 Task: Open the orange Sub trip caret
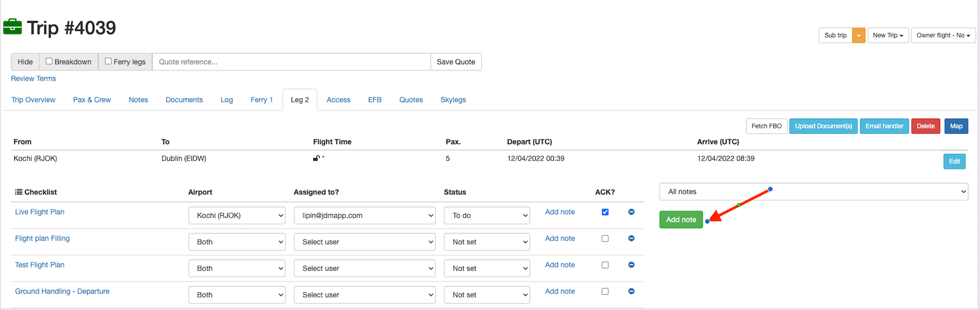pos(858,35)
